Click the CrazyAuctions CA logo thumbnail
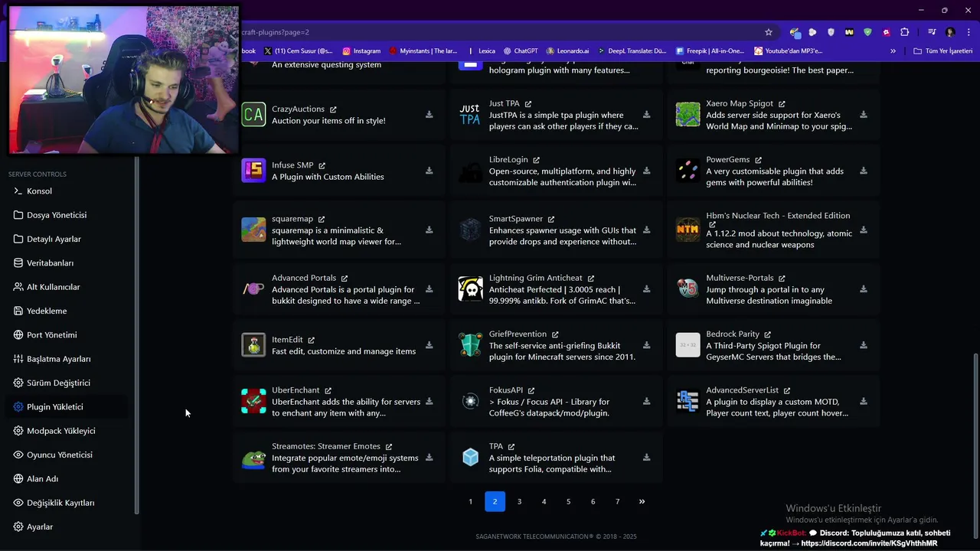 (x=253, y=115)
